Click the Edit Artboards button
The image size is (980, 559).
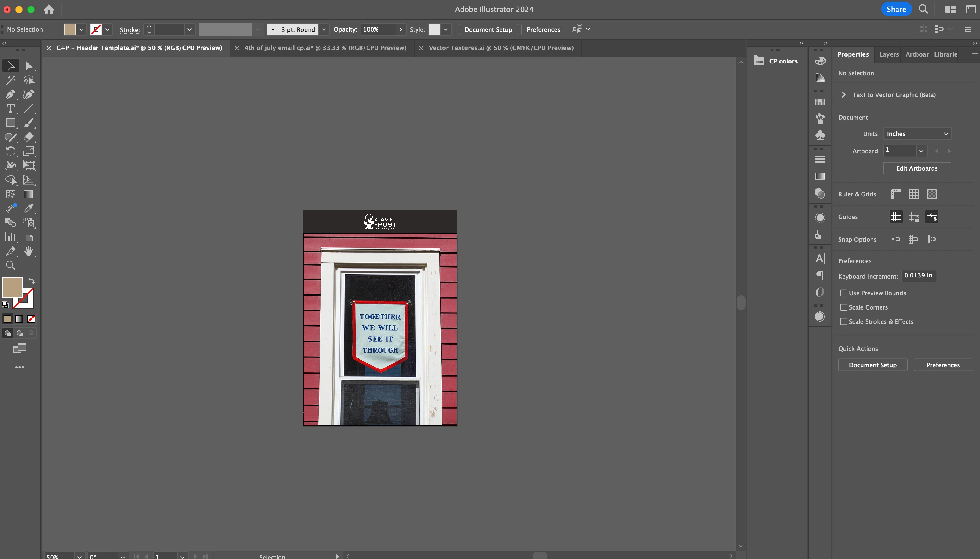916,168
